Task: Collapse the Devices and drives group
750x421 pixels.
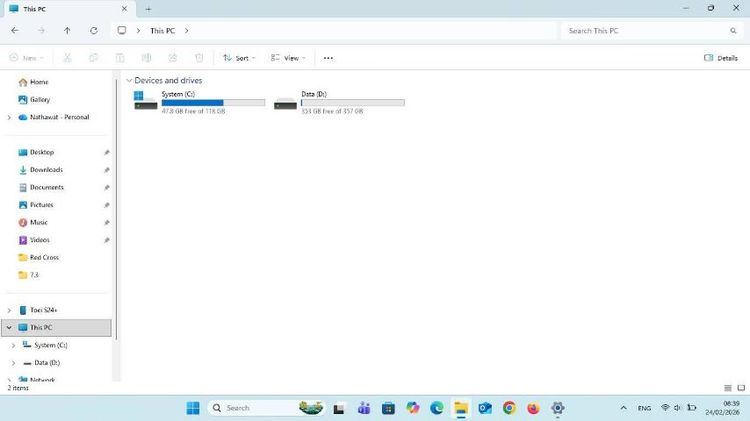Action: click(x=129, y=80)
